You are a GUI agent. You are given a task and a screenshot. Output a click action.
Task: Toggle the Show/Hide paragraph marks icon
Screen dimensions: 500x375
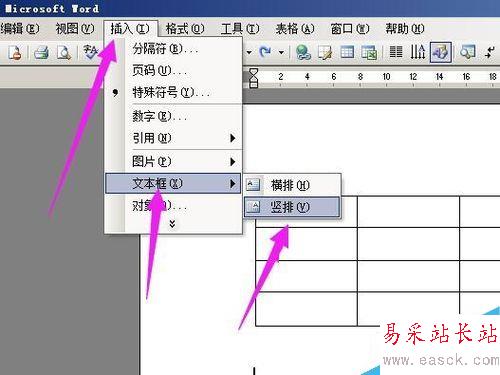click(490, 52)
